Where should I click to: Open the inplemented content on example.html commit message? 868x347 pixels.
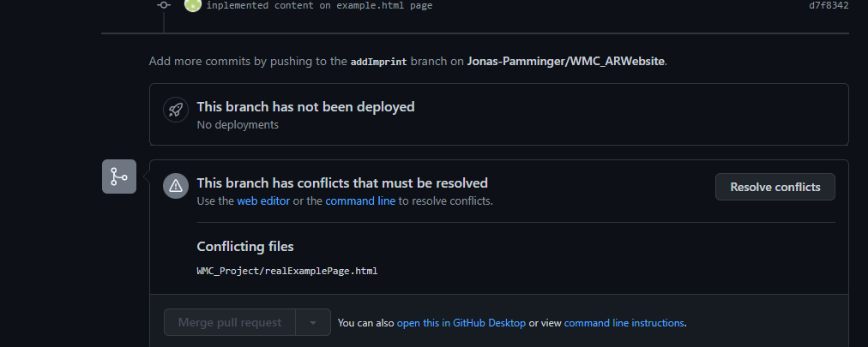[x=319, y=5]
